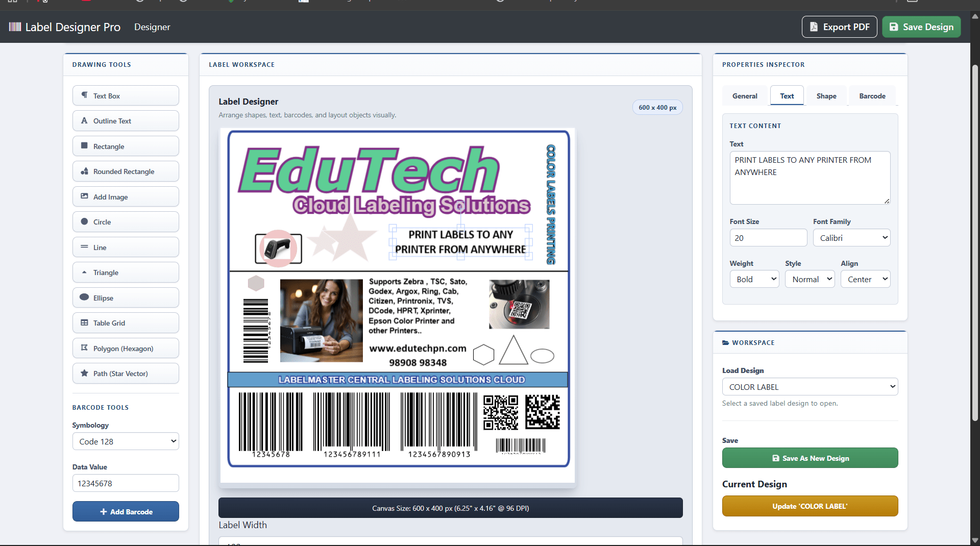Switch to the Shape properties tab
This screenshot has width=980, height=546.
(x=826, y=96)
